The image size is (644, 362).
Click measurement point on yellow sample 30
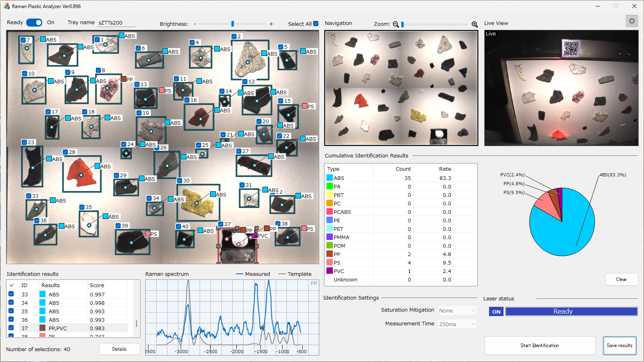point(196,203)
